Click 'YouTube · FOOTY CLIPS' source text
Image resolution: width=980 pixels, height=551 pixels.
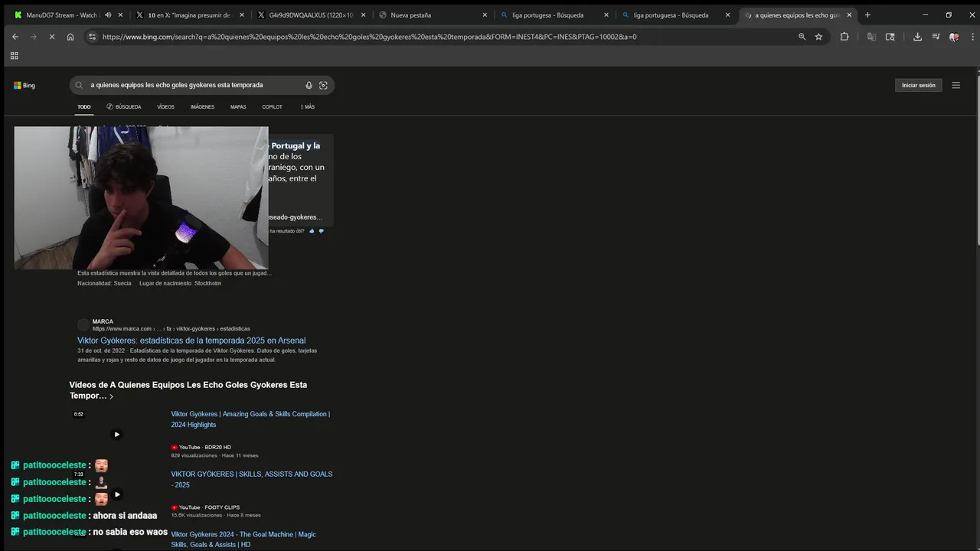pos(209,507)
